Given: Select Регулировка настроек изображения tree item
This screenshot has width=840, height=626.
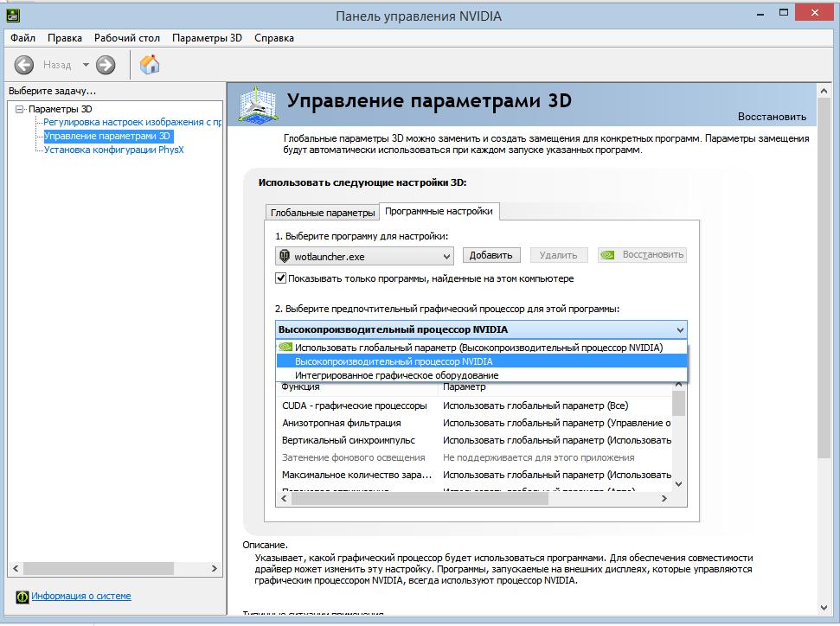Looking at the screenshot, I should [x=132, y=122].
